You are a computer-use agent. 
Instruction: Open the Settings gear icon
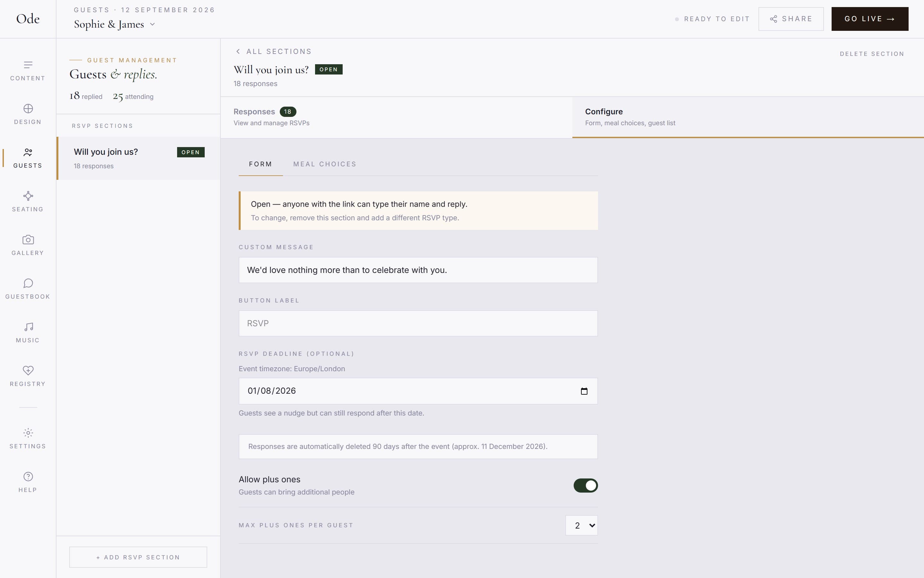pos(28,433)
